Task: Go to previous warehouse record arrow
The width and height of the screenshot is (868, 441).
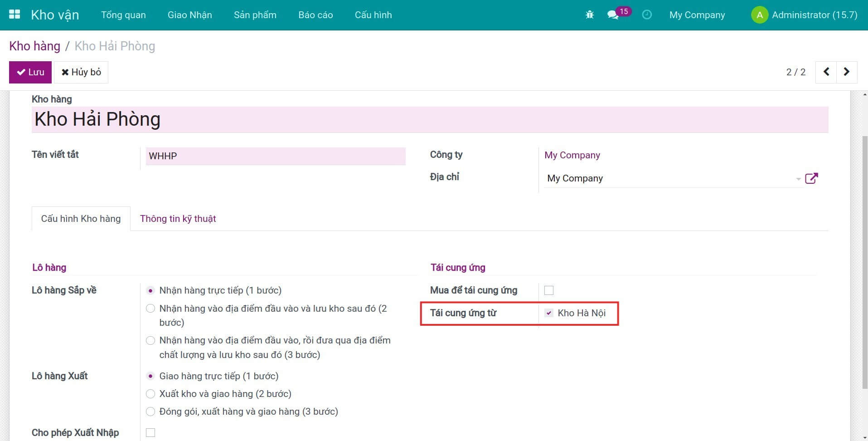Action: click(826, 72)
